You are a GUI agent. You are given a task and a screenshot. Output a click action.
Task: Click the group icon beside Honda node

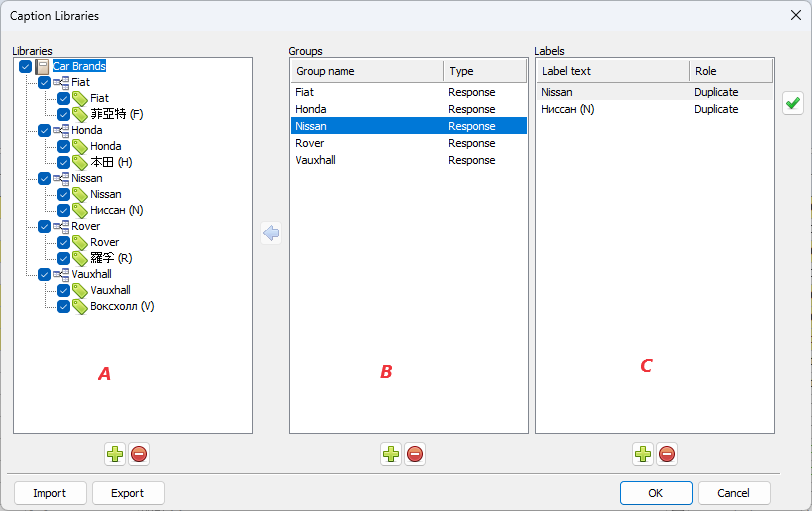(61, 130)
